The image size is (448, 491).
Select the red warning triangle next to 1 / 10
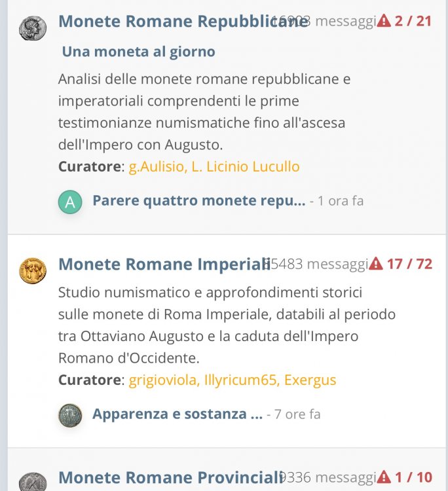384,477
